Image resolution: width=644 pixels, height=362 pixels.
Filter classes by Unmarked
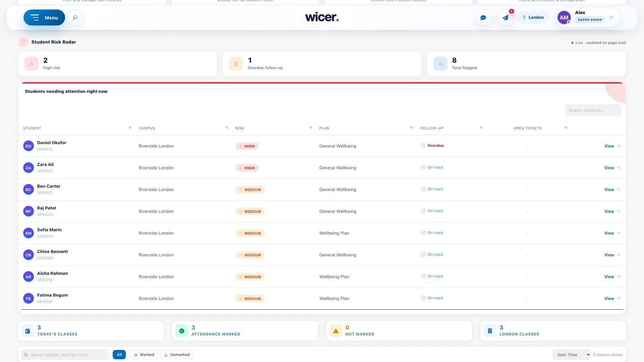[x=177, y=355]
